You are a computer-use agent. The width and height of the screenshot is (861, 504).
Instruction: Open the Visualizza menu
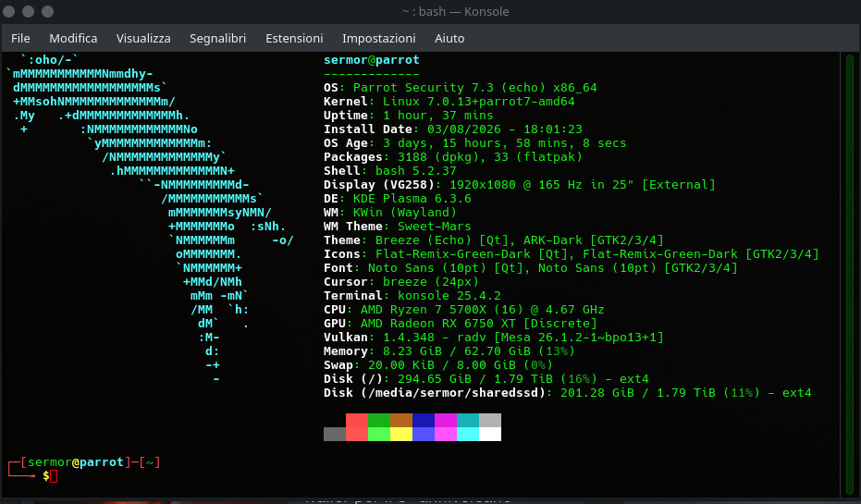pyautogui.click(x=143, y=39)
